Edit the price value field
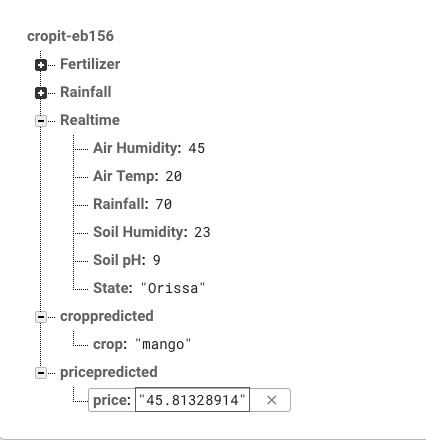The height and width of the screenshot is (440, 426). [x=192, y=400]
